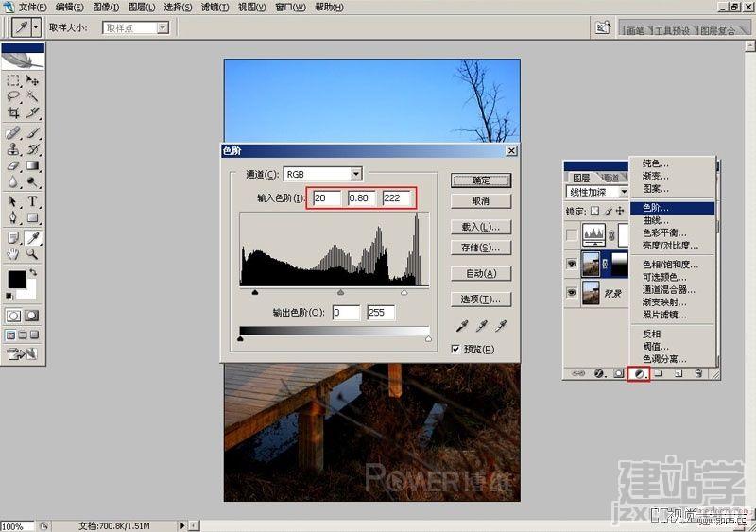756x532 pixels.
Task: Click the input levels midtone gray slider
Action: [x=341, y=292]
